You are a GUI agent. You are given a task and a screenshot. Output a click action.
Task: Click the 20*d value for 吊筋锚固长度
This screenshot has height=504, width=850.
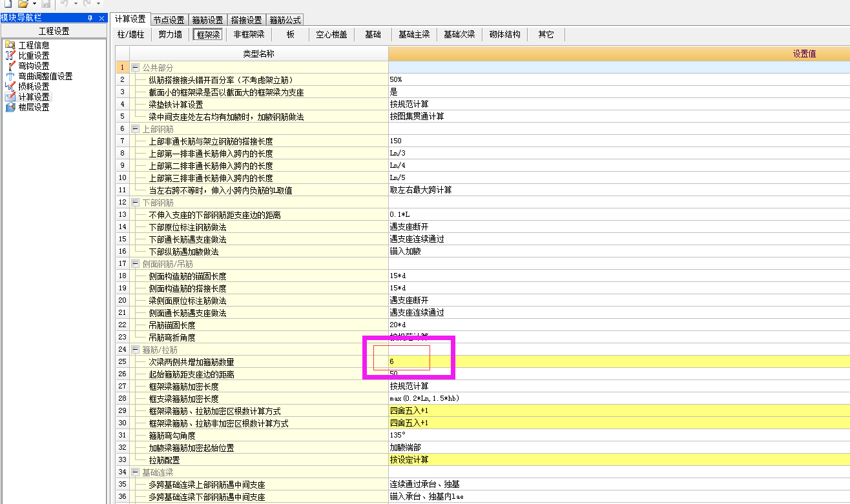(x=619, y=325)
